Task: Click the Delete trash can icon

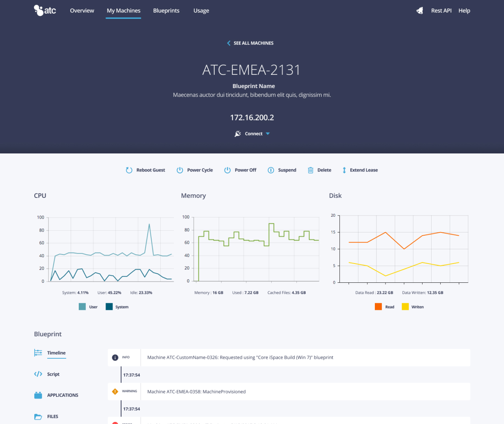Action: click(x=311, y=170)
